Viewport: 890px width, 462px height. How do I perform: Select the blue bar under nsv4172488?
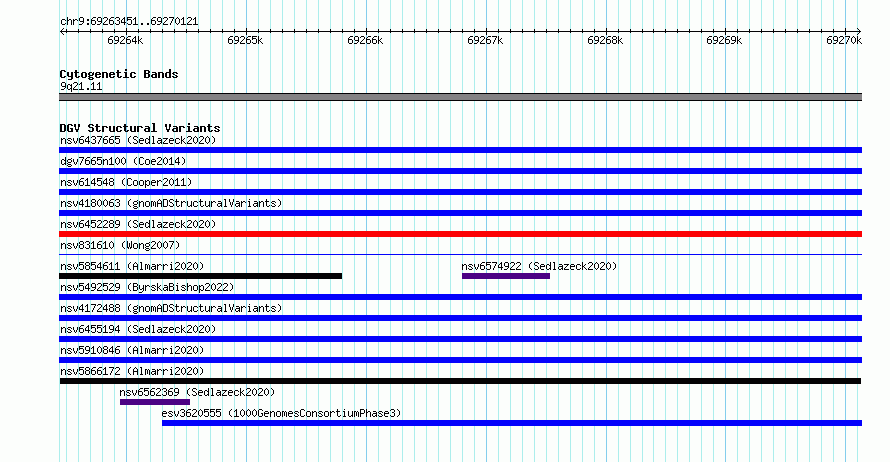[460, 318]
